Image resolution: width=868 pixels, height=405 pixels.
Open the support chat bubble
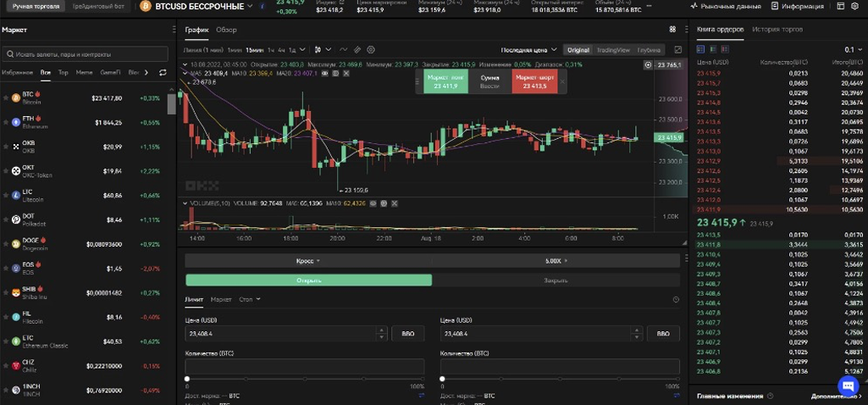848,385
